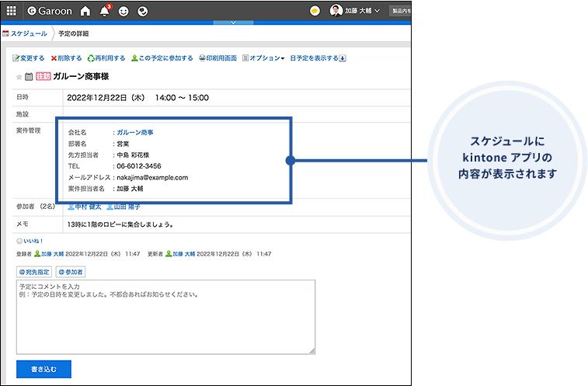Click the calendar icon beside title
This screenshot has width=588, height=386.
tap(29, 77)
